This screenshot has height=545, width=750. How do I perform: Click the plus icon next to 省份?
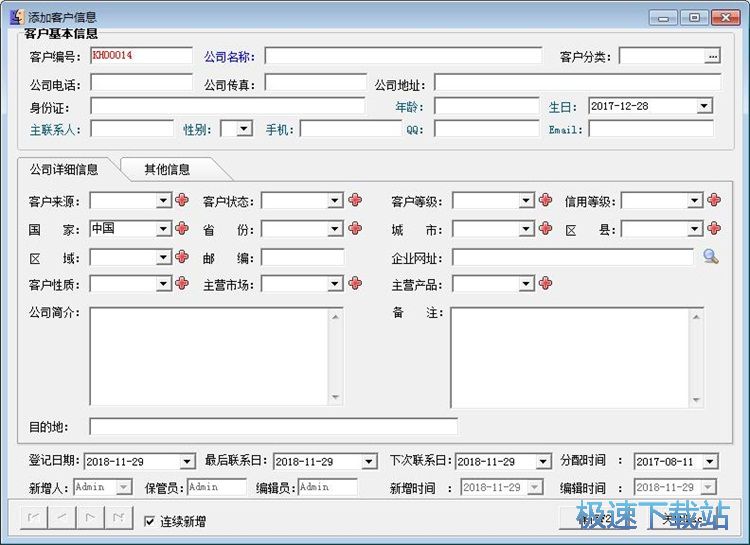coord(355,229)
